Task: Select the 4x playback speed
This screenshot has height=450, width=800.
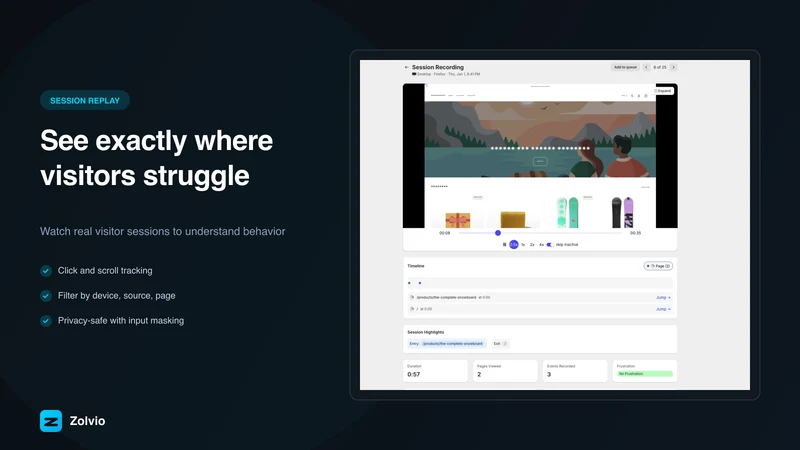Action: (541, 245)
